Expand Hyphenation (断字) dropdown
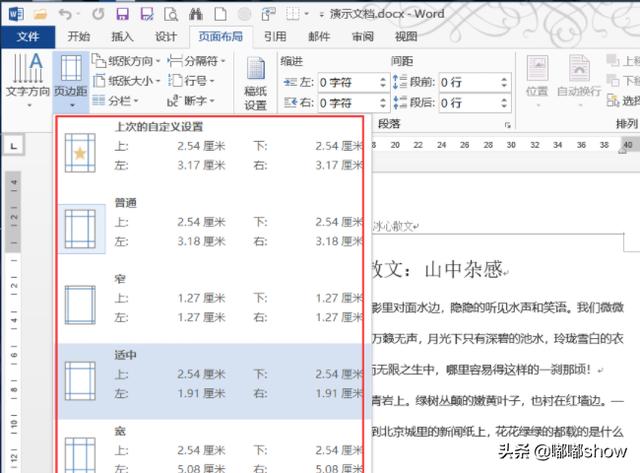Viewport: 640px width, 473px height. click(191, 100)
